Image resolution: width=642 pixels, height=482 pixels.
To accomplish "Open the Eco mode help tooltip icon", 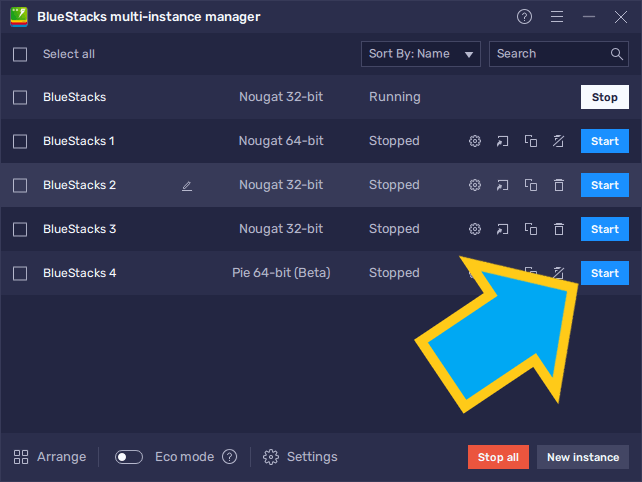I will (x=230, y=457).
